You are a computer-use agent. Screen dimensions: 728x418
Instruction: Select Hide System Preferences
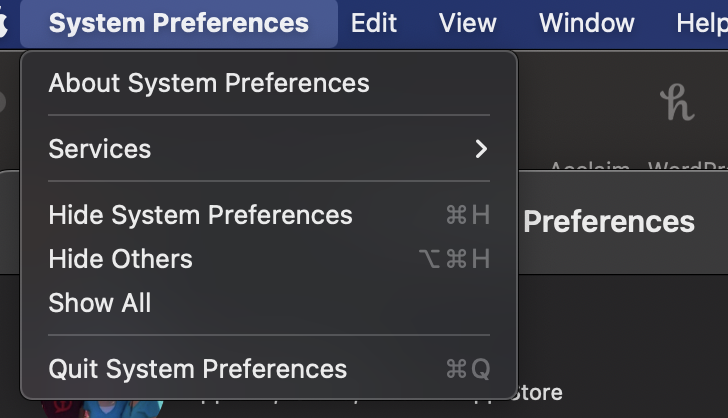(x=200, y=215)
